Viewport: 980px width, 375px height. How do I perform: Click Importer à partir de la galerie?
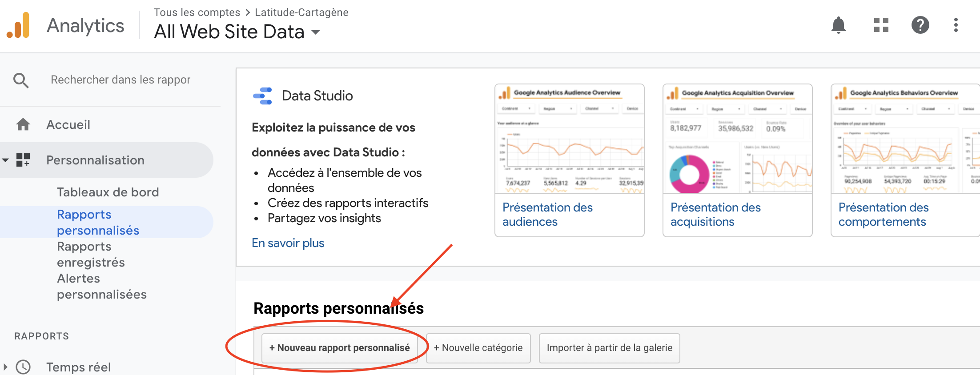click(609, 348)
